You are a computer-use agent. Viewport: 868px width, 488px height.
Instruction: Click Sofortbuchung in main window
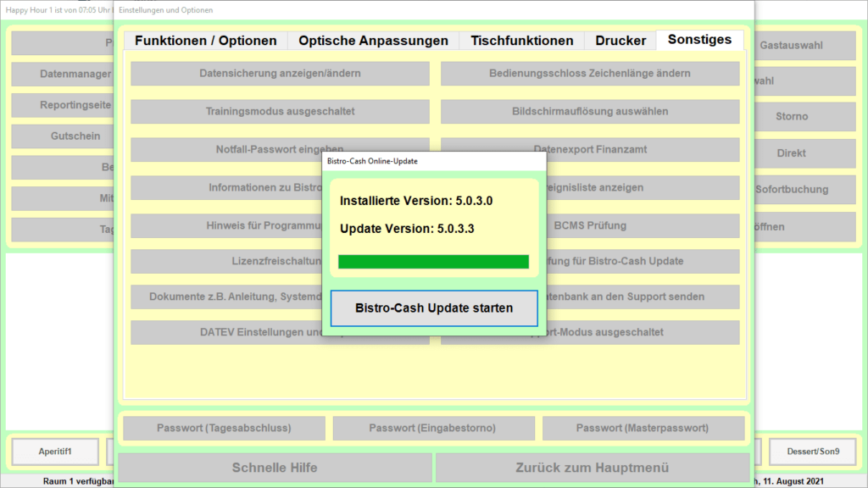(805, 190)
